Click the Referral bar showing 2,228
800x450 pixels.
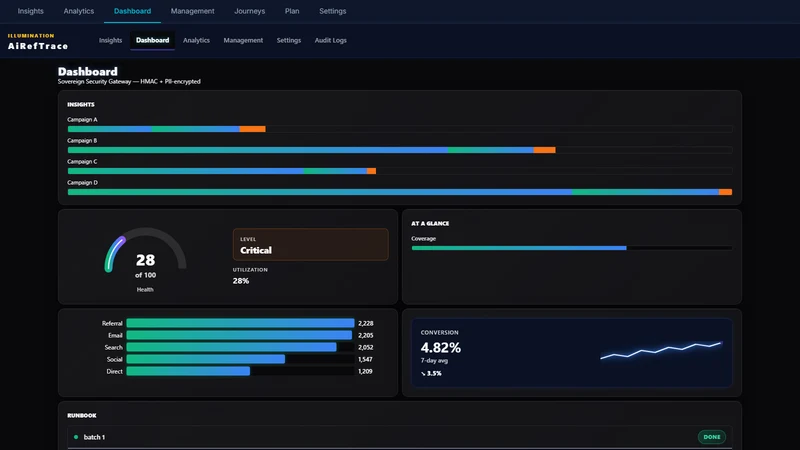click(240, 323)
